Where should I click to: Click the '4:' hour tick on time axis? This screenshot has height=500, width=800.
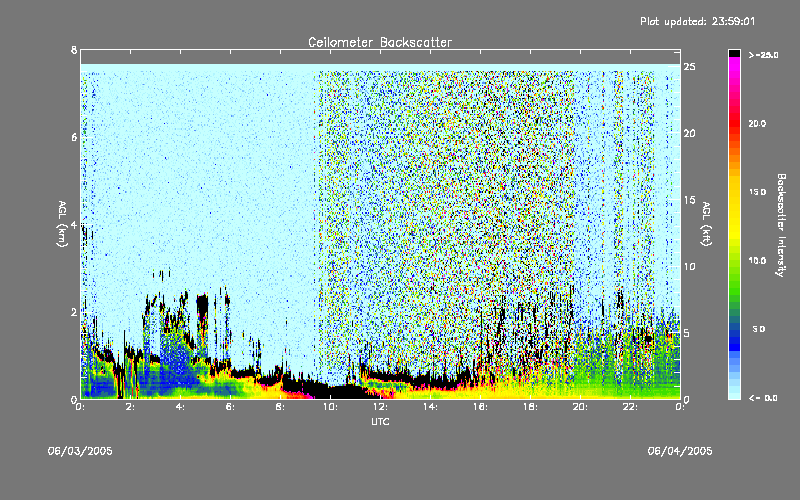pyautogui.click(x=180, y=407)
